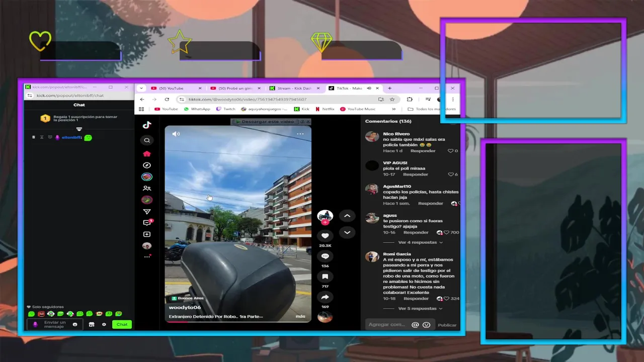This screenshot has width=644, height=362.
Task: Click the Publicar button
Action: 447,325
